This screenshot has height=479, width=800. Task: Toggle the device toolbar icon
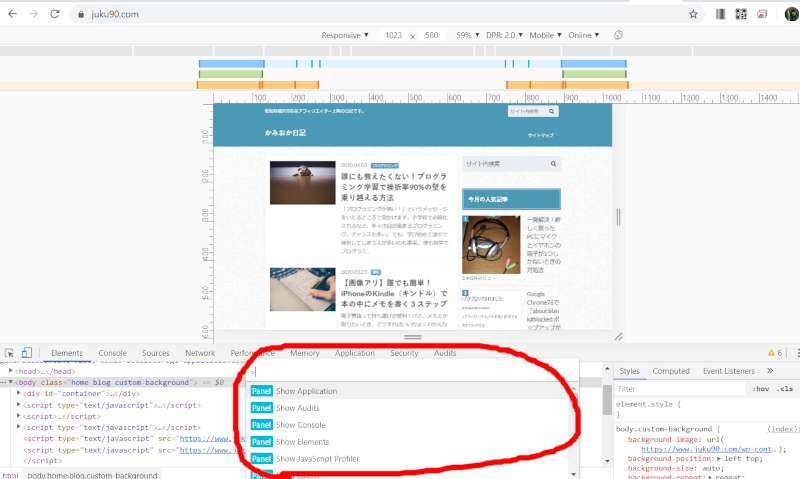(x=27, y=353)
